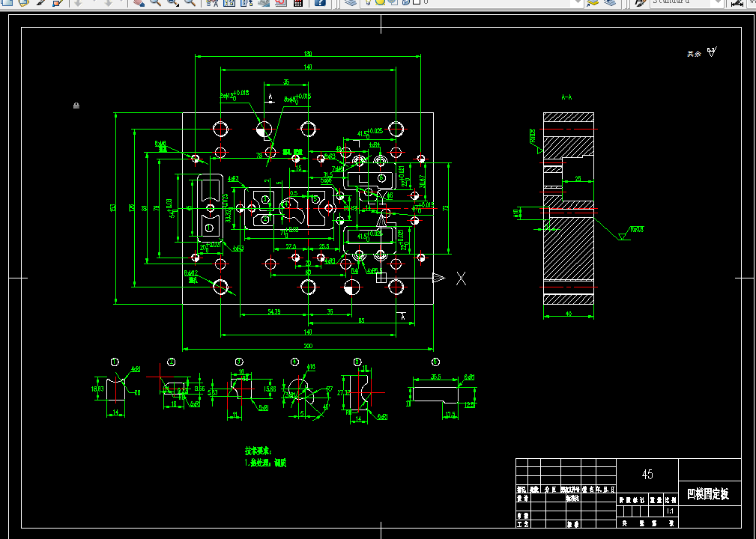Select the Zoom Realtime magnifier tool
The width and height of the screenshot is (756, 539).
click(x=155, y=2)
